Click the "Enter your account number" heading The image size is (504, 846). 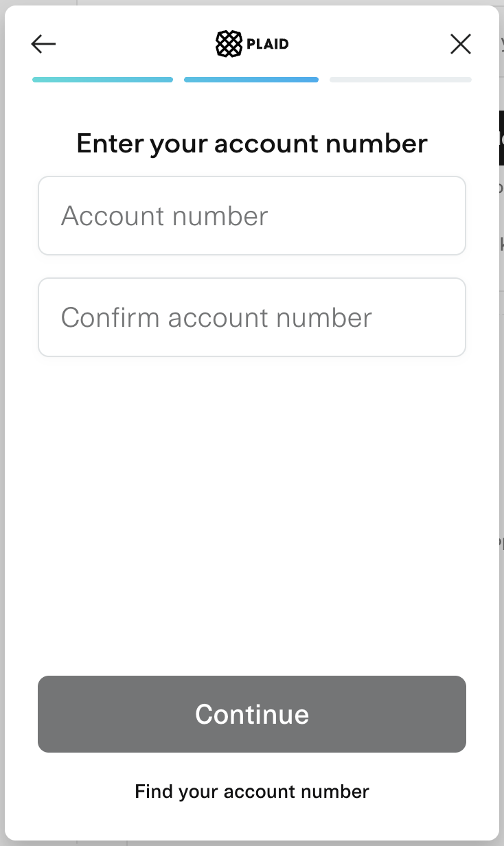point(252,144)
